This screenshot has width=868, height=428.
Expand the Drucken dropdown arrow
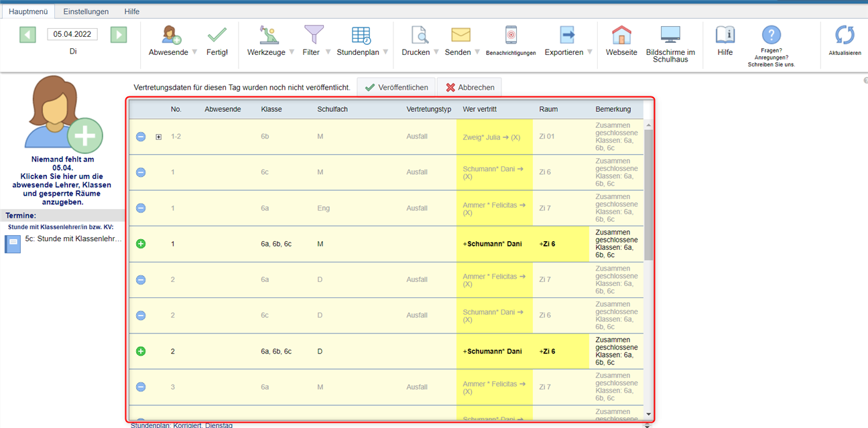point(436,52)
